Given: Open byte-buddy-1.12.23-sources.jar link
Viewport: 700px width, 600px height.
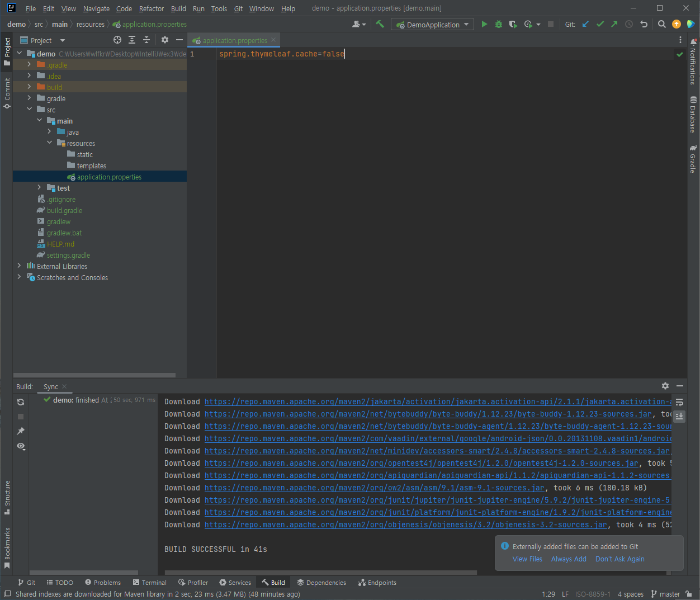Looking at the screenshot, I should point(428,414).
